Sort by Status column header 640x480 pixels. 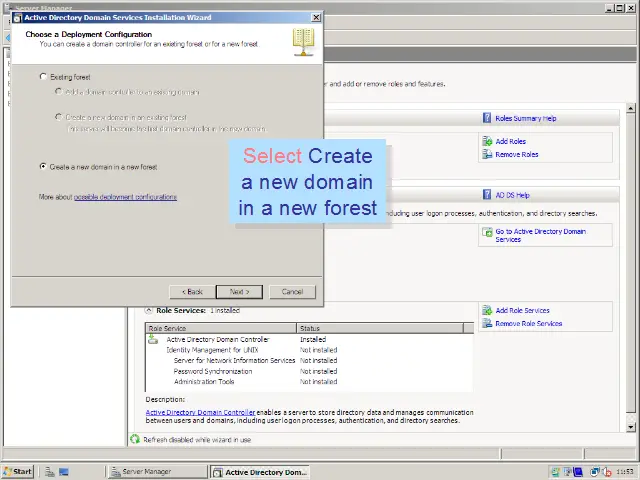coord(380,328)
